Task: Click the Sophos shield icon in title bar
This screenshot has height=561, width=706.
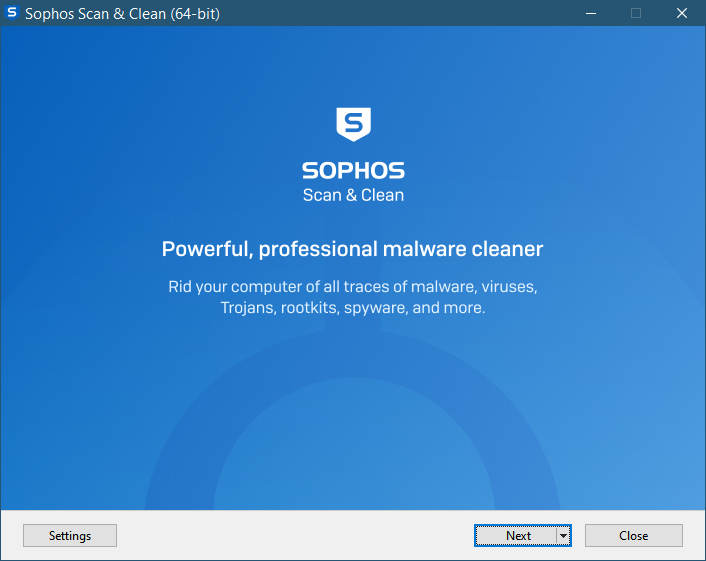Action: coord(12,13)
